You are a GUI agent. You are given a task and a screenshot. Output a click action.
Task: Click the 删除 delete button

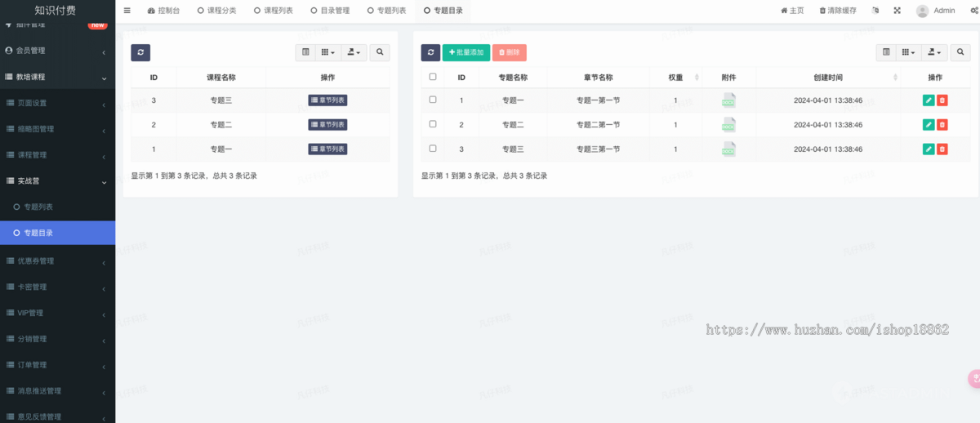(510, 52)
